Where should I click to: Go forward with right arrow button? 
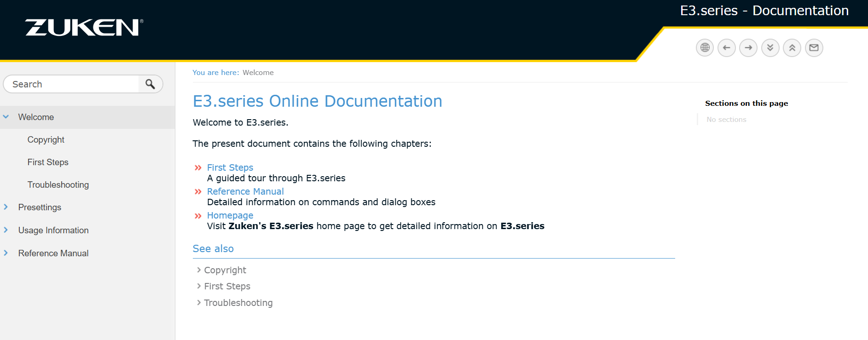(748, 47)
